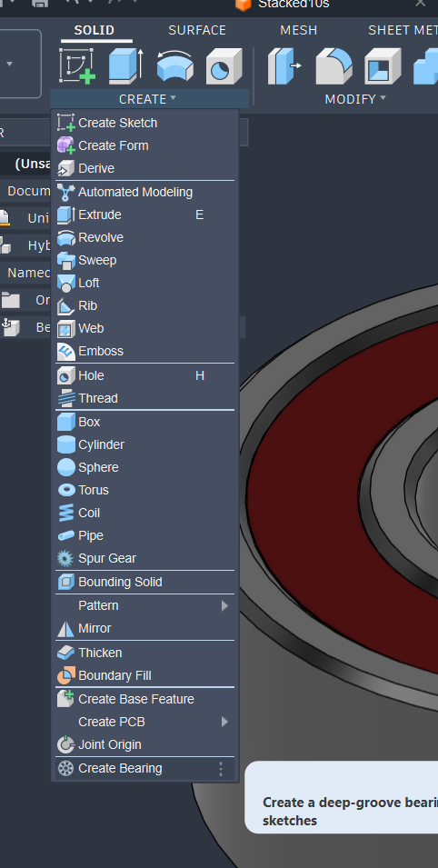This screenshot has height=868, width=438.
Task: Choose Hole from the dropdown menu
Action: tap(145, 376)
